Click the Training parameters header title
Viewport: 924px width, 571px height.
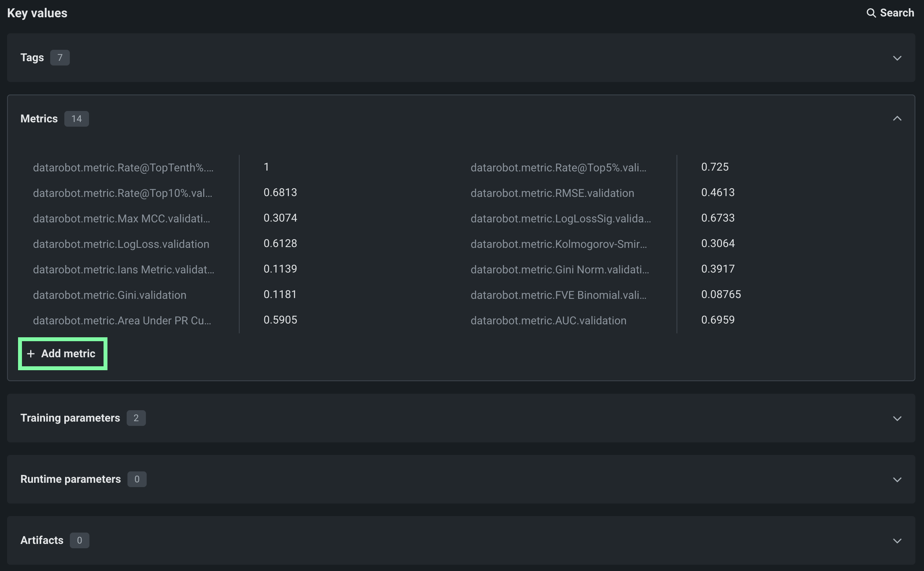(x=70, y=418)
